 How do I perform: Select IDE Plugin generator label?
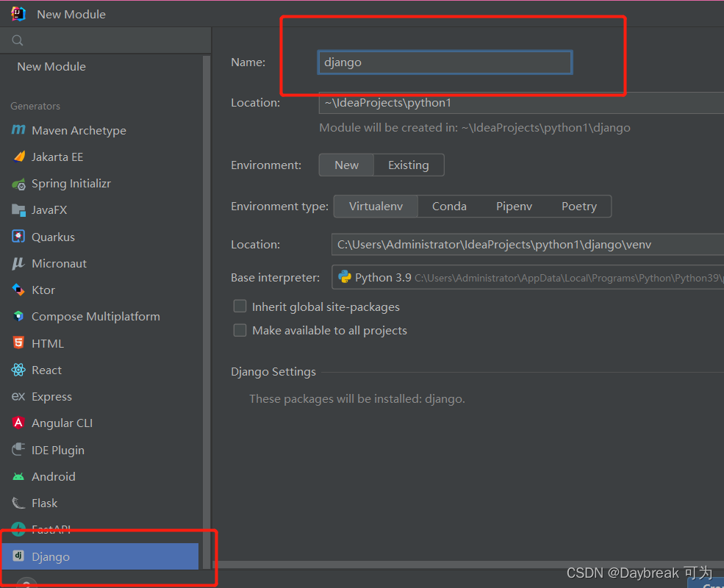click(58, 451)
